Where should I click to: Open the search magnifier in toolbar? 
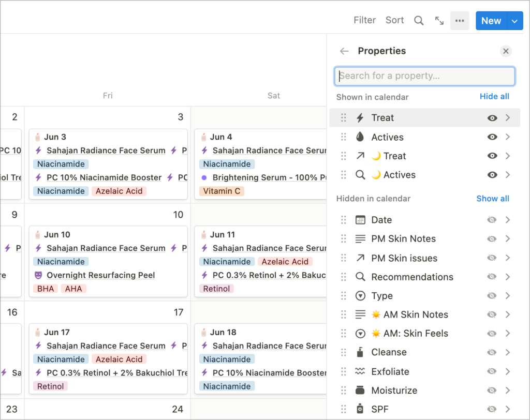[x=419, y=21]
